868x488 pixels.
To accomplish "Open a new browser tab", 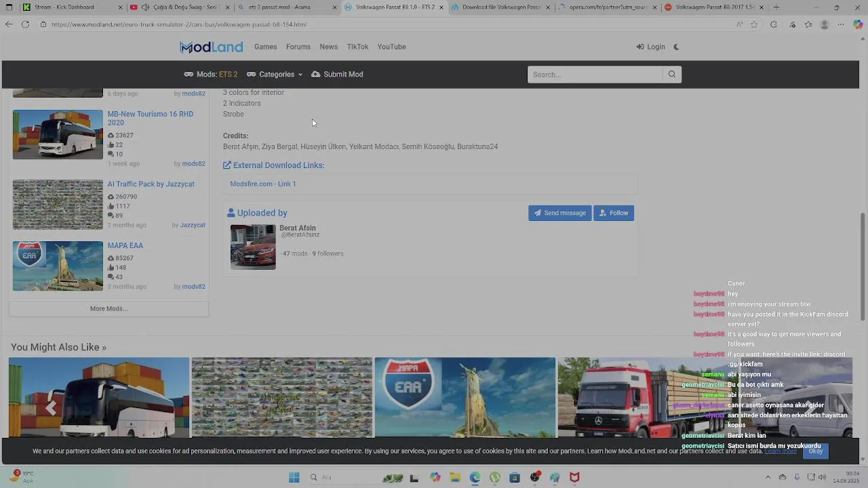I will (x=776, y=7).
